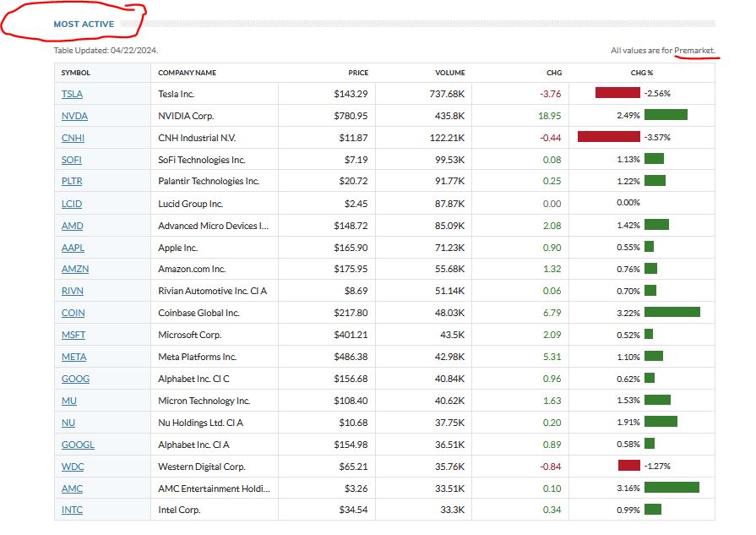
Task: Open the TSLA ticker symbol link
Action: pyautogui.click(x=72, y=94)
